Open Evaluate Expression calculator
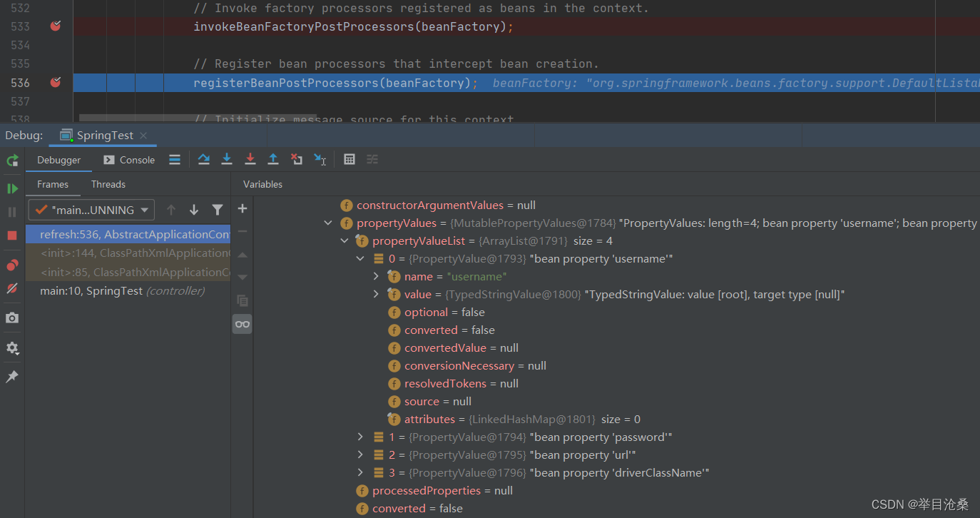980x518 pixels. [349, 160]
